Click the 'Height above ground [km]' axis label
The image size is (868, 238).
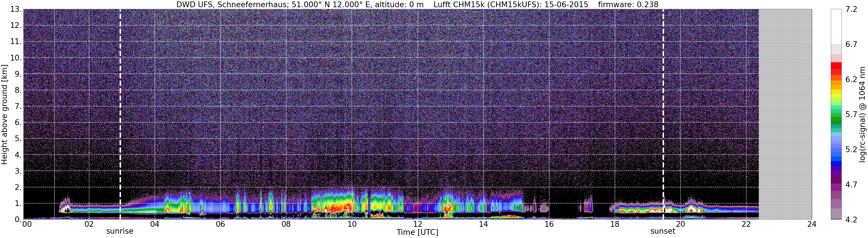tap(4, 115)
